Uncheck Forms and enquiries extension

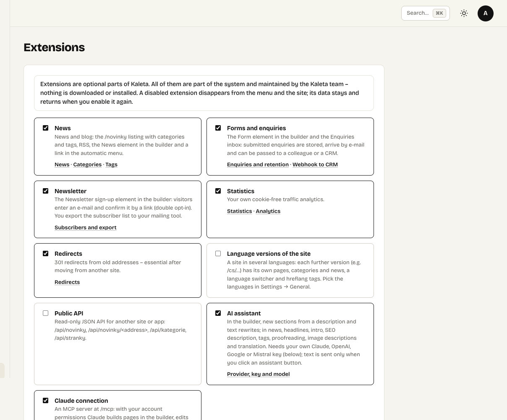218,128
